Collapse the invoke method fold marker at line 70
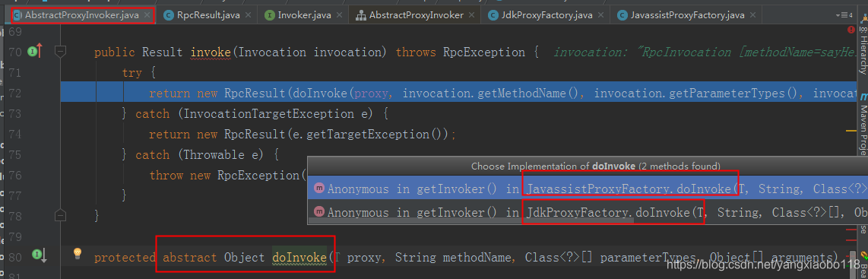 click(x=61, y=52)
